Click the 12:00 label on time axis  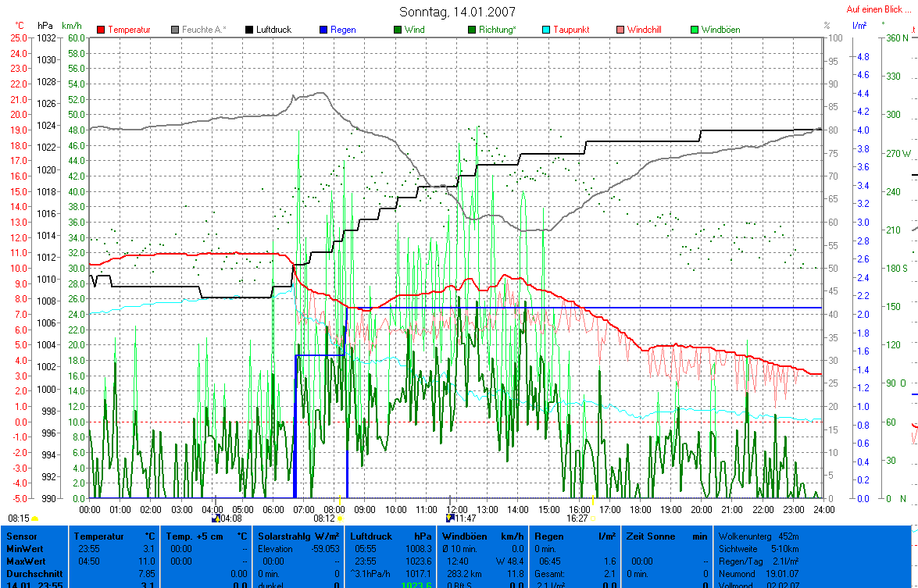tap(456, 509)
